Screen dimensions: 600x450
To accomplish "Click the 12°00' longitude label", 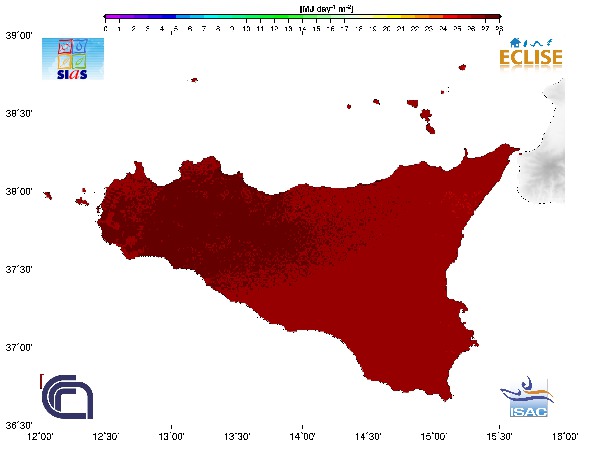I will 41,436.
